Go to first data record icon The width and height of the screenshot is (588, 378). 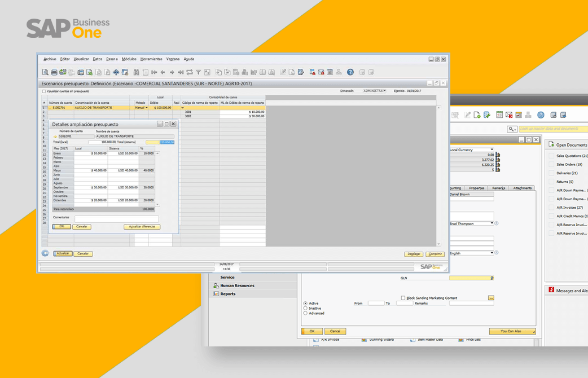coord(154,72)
